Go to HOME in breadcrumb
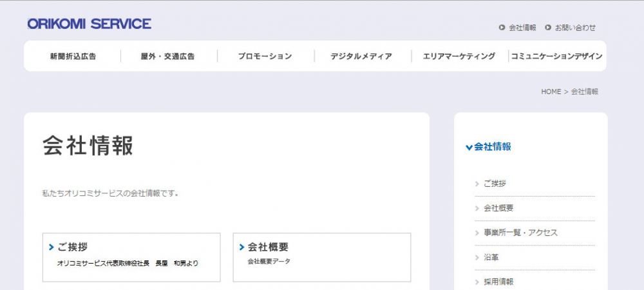 551,92
